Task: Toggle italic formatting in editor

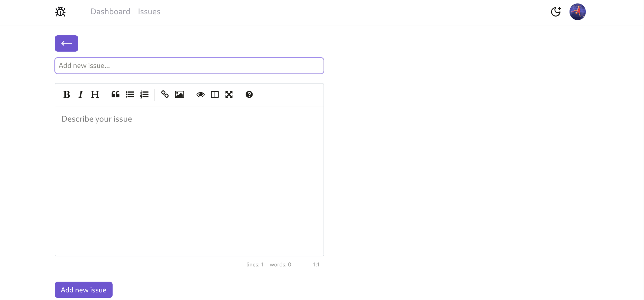Action: 81,95
